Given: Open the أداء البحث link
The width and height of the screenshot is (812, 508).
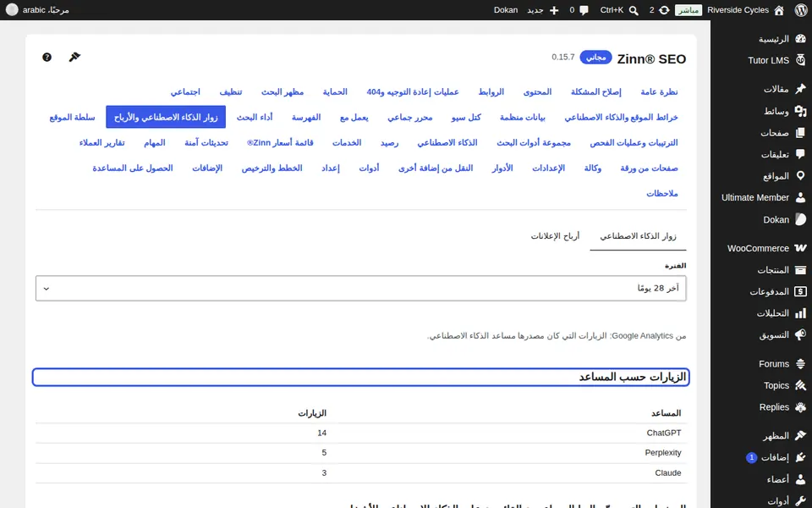Looking at the screenshot, I should (x=255, y=117).
